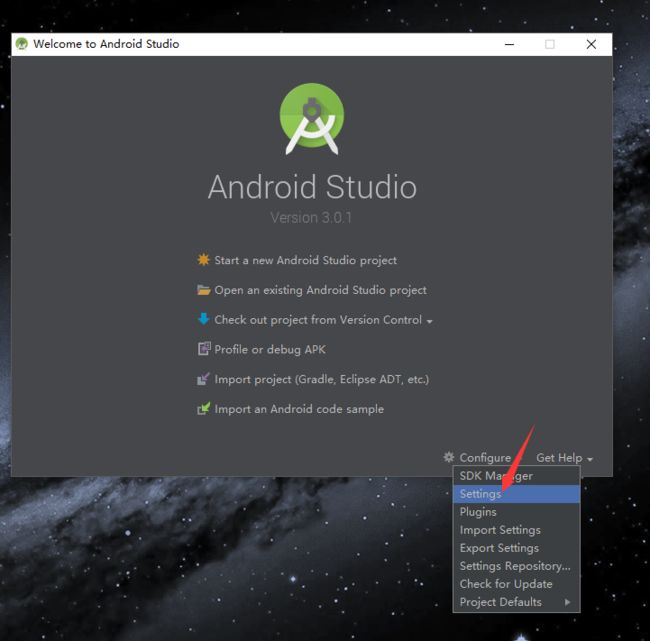Click the Android Studio heading text
This screenshot has width=650, height=641.
[312, 187]
